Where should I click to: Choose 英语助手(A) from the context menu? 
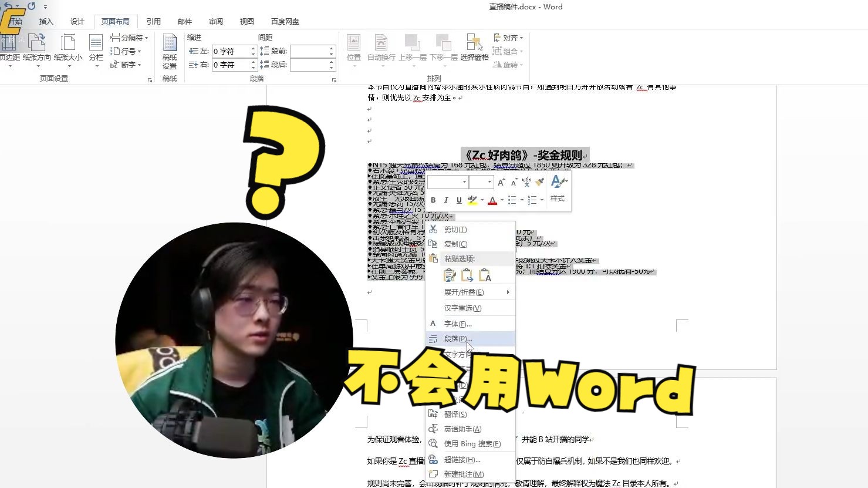tap(470, 429)
